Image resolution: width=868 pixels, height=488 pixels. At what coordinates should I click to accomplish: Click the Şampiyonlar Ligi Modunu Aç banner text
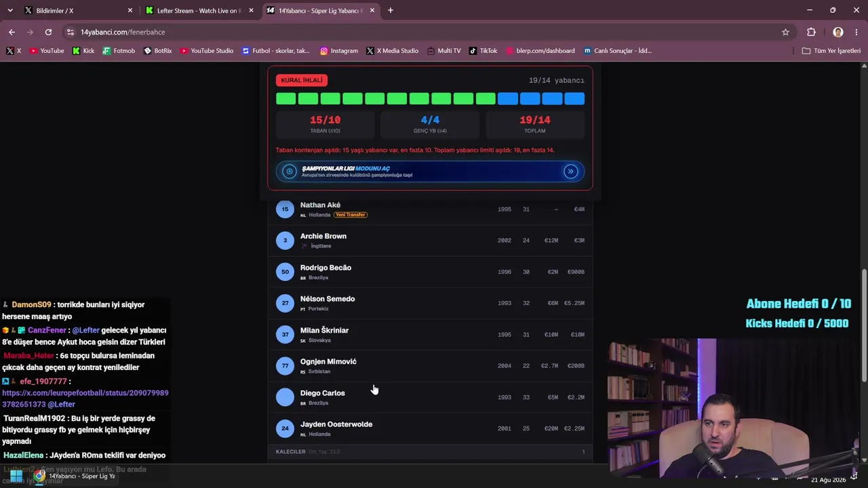pyautogui.click(x=346, y=168)
